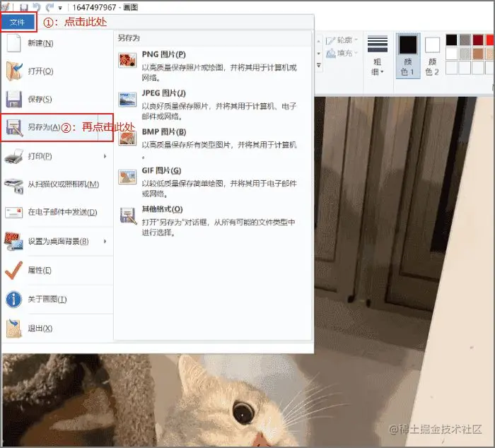Click the 保存(S) floppy disk icon

tap(14, 99)
